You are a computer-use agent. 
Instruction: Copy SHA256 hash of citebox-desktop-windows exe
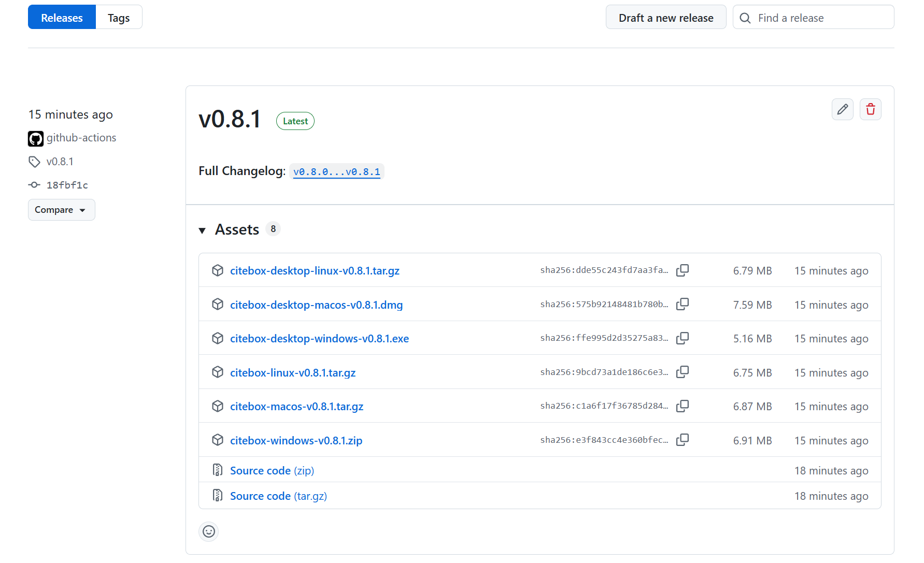pos(683,338)
